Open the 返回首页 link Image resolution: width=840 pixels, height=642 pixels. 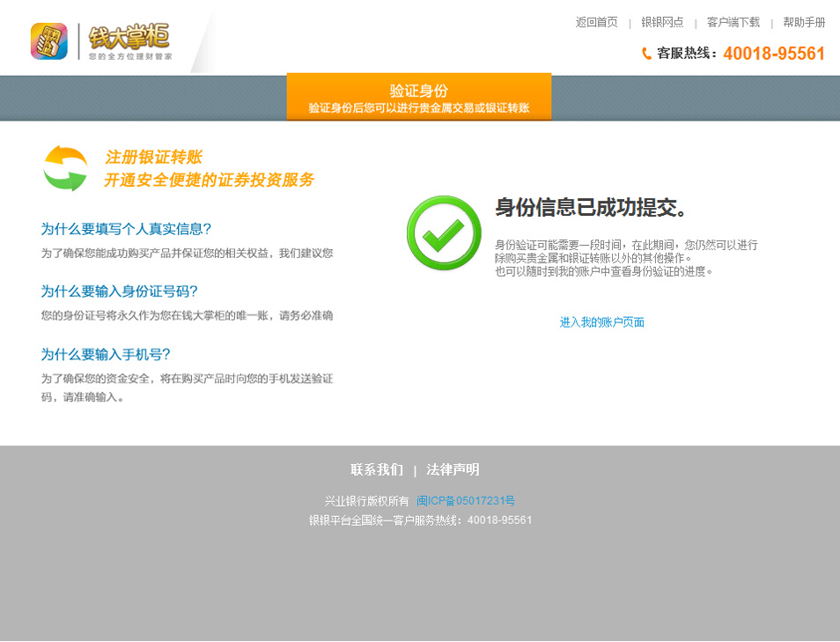pyautogui.click(x=596, y=22)
